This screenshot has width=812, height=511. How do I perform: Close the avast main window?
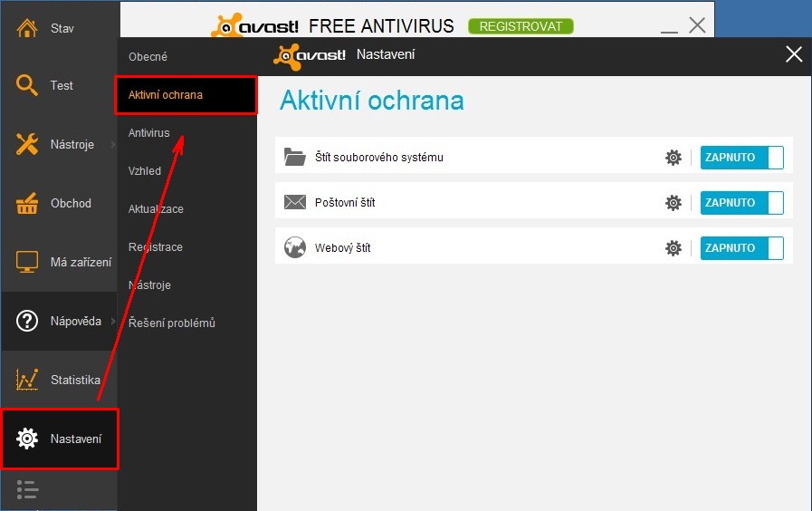point(697,24)
